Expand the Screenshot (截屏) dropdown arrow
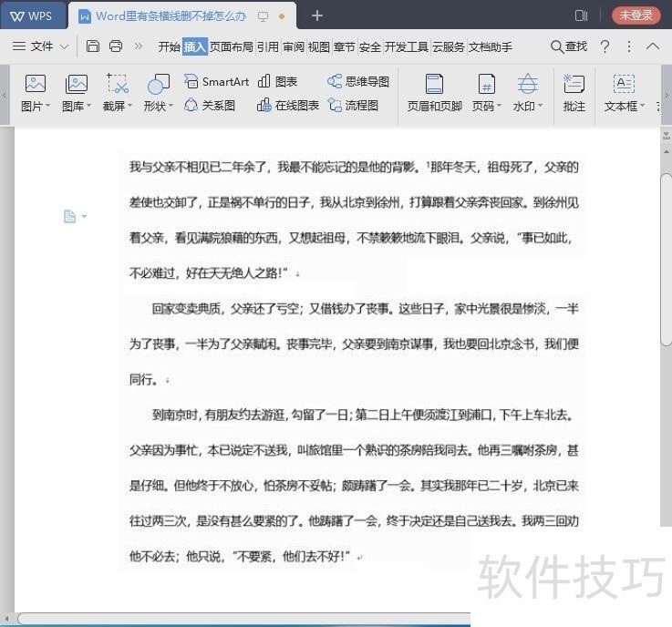This screenshot has height=627, width=672. (x=129, y=106)
